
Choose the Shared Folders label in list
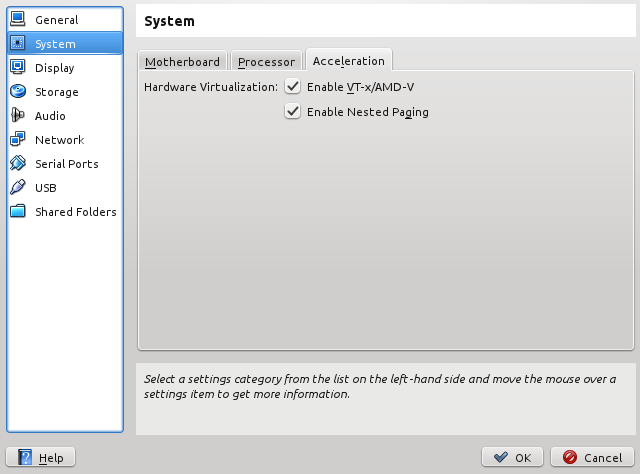point(76,212)
